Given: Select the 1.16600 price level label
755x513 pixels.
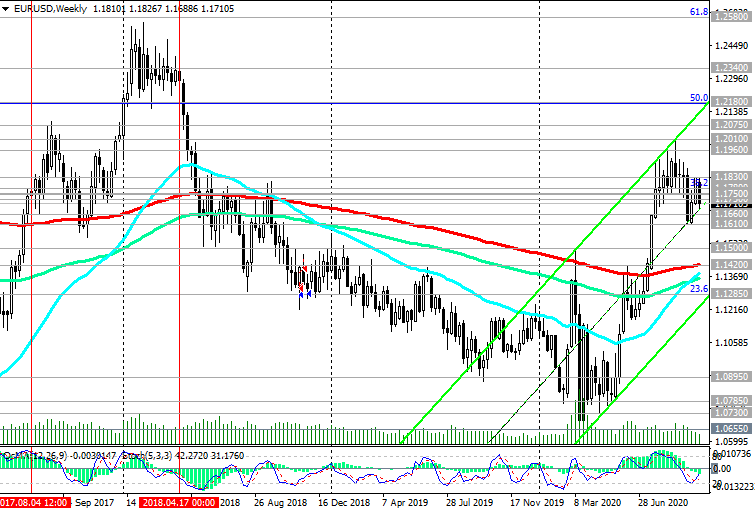Looking at the screenshot, I should (x=732, y=213).
